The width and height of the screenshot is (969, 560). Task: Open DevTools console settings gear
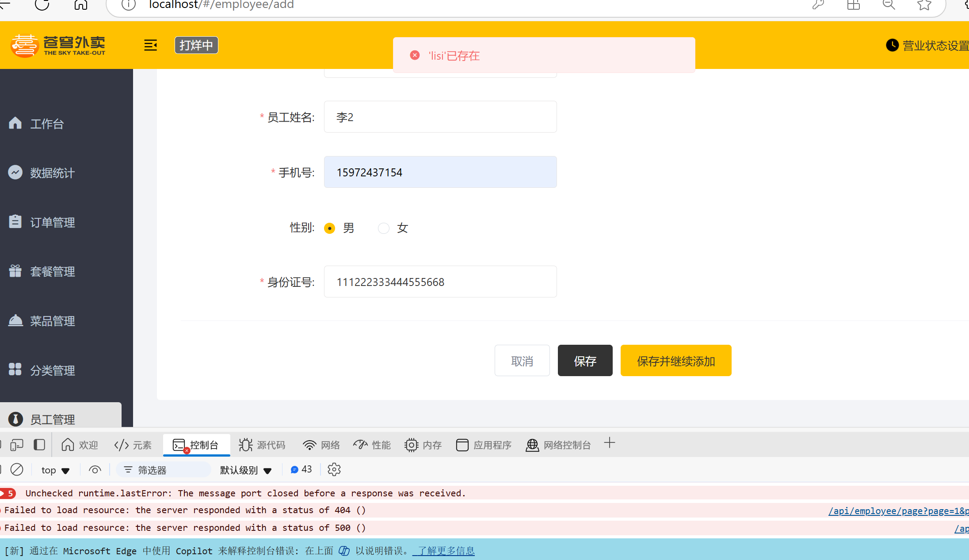tap(334, 469)
